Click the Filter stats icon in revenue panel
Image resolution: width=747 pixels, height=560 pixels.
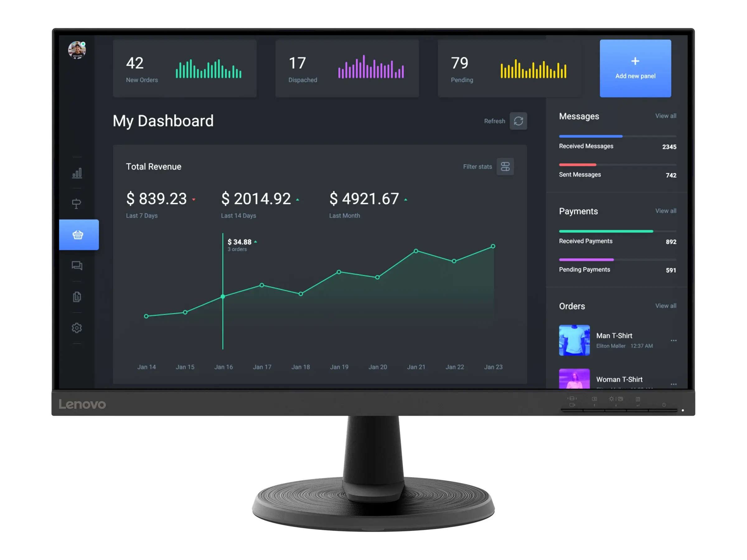click(x=504, y=166)
